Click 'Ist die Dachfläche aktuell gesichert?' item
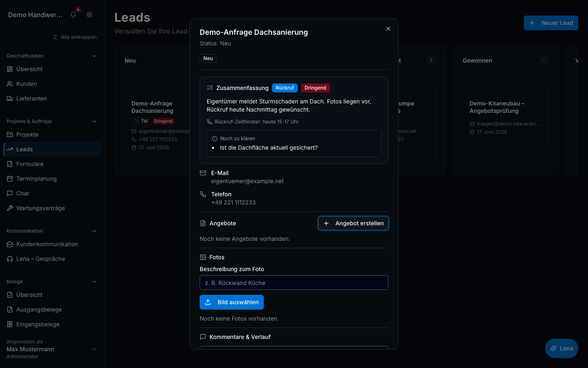 tap(269, 148)
